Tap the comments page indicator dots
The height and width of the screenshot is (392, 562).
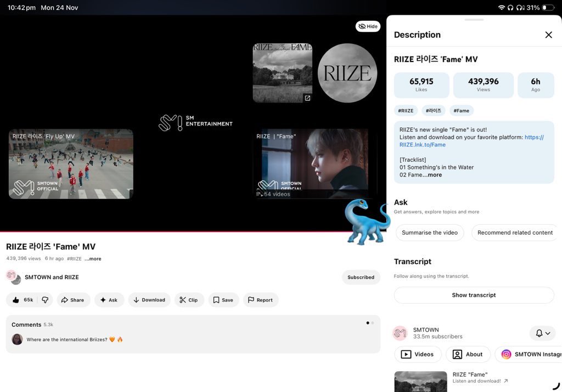click(370, 323)
